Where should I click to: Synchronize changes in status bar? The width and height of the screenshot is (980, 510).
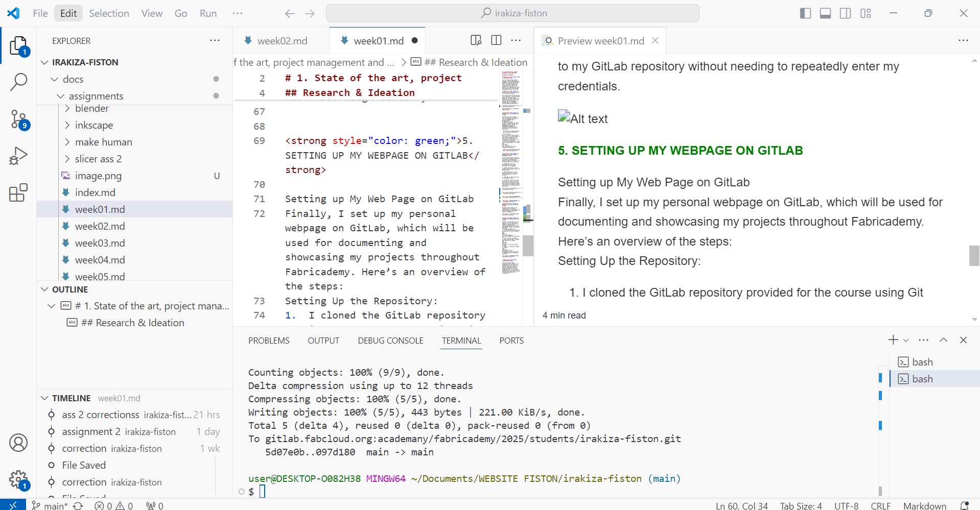[78, 505]
